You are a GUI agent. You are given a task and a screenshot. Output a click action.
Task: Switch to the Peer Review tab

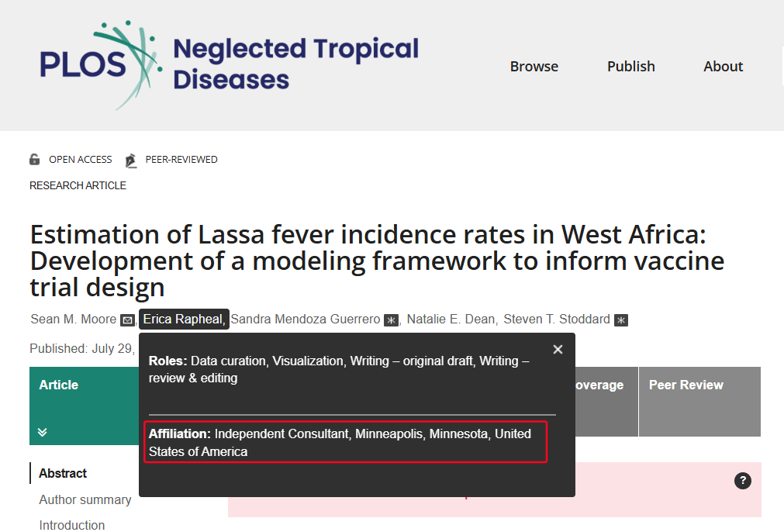686,385
